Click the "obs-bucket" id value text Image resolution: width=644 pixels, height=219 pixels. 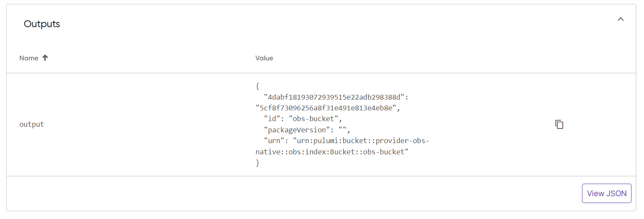click(x=315, y=119)
